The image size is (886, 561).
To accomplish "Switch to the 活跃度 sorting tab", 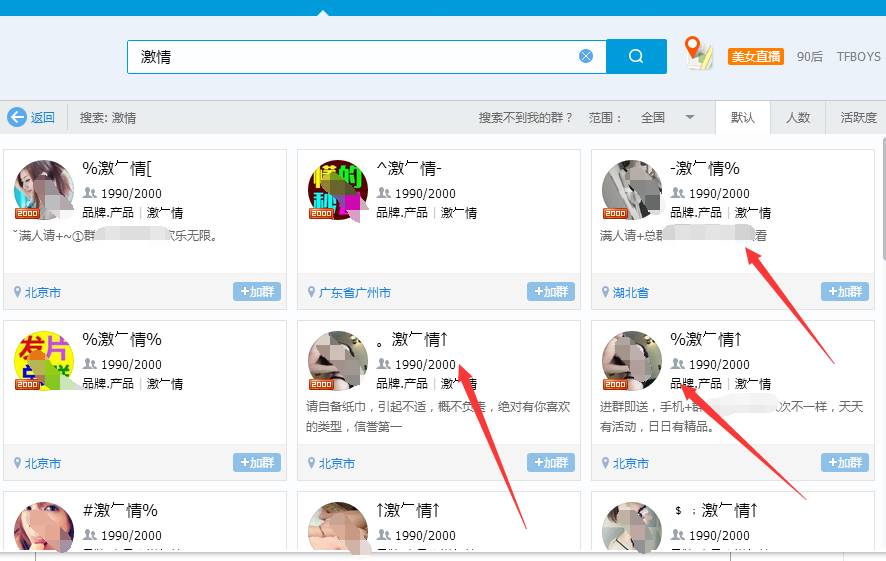I will (858, 117).
